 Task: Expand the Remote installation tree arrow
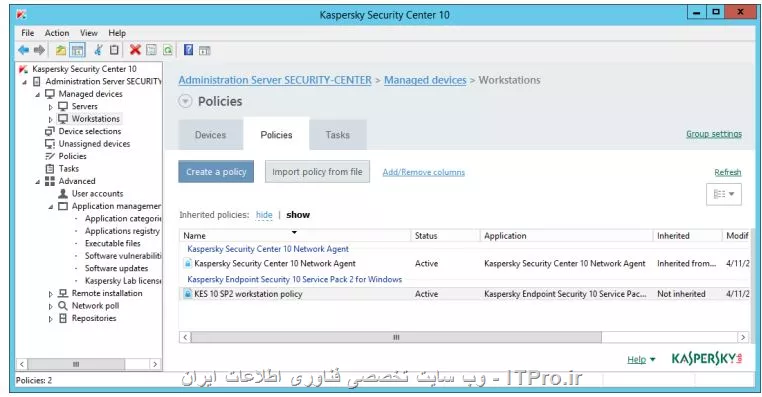tap(51, 294)
